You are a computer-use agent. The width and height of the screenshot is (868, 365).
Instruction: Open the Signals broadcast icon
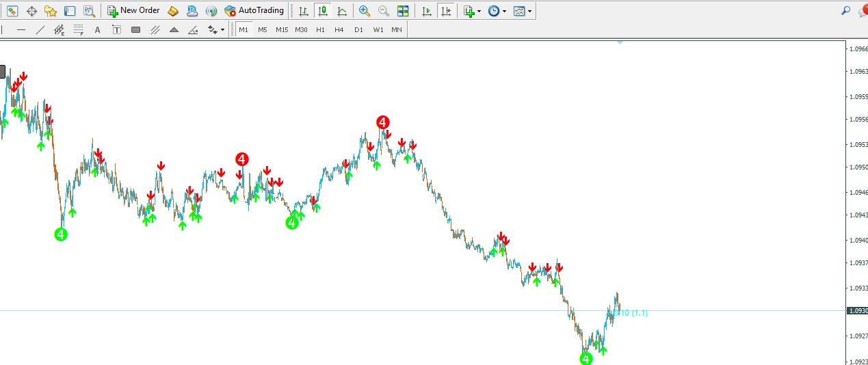point(211,11)
